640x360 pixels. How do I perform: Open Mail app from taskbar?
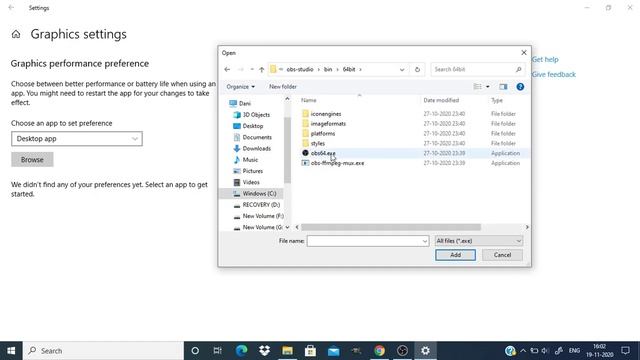click(x=333, y=351)
